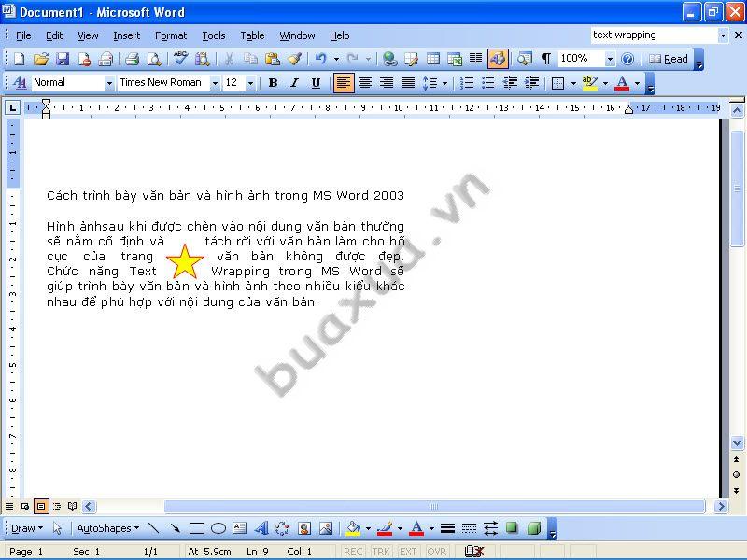
Task: Insert Microsoft Excel Worksheet icon
Action: [455, 59]
